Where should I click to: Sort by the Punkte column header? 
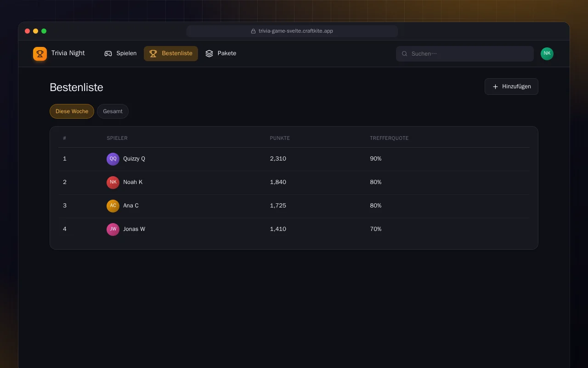click(280, 138)
